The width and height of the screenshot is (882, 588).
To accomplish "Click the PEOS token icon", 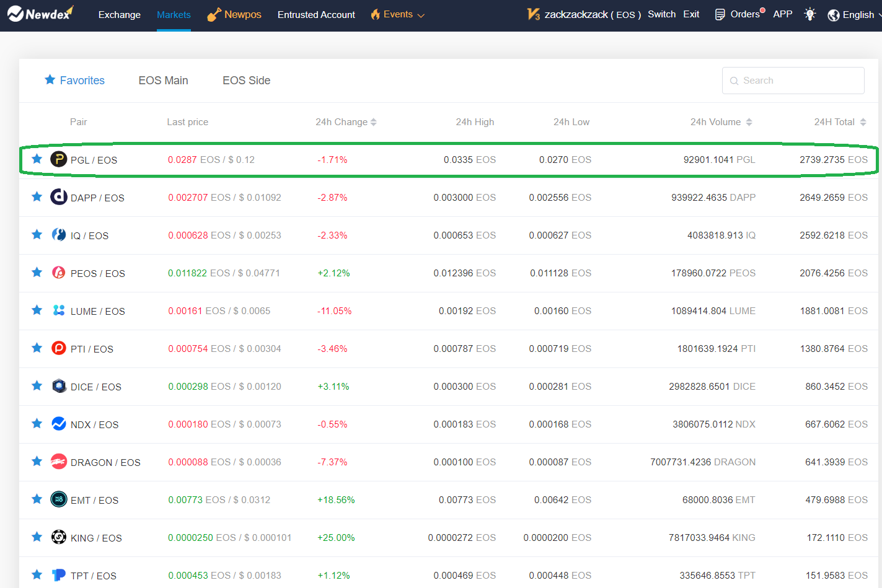I will (x=59, y=273).
